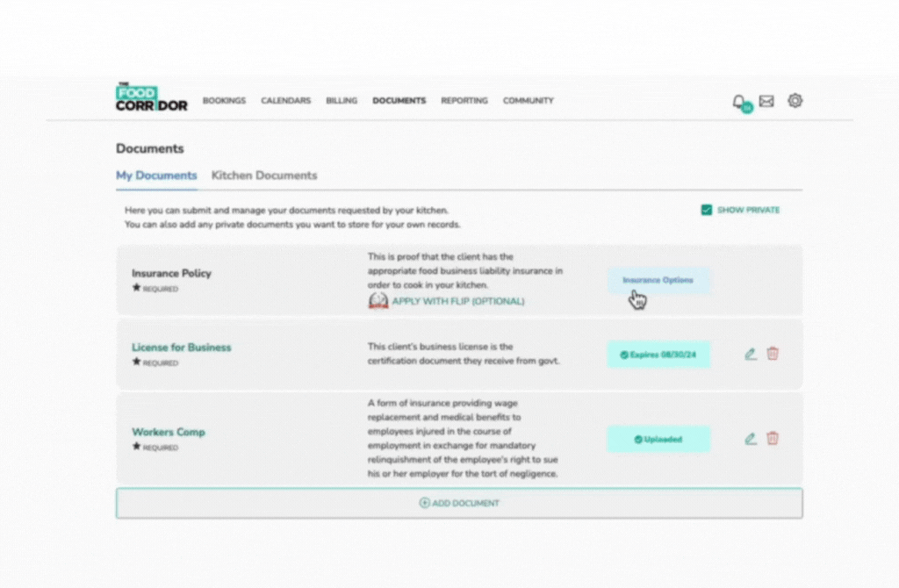Click the Insurance Options button
The height and width of the screenshot is (588, 899).
click(x=658, y=280)
